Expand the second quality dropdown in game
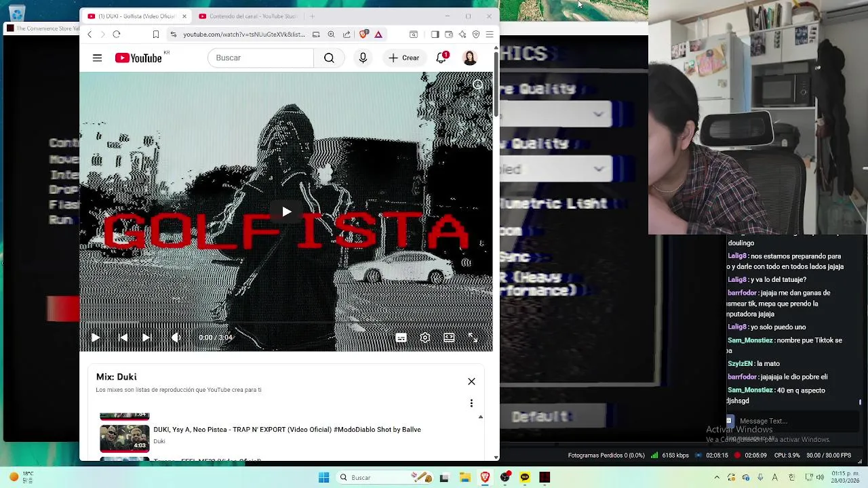The height and width of the screenshot is (488, 868). click(x=556, y=169)
